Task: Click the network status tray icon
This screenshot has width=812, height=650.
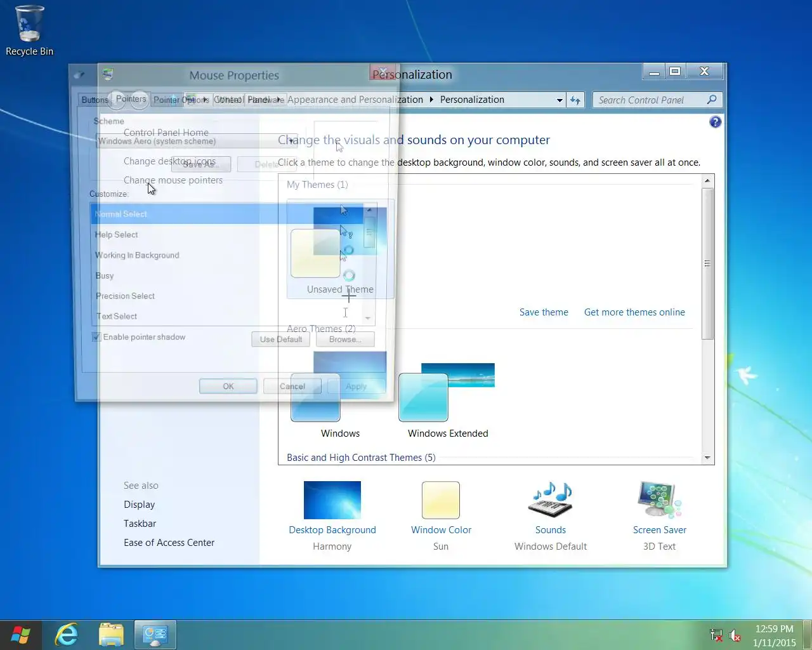Action: pyautogui.click(x=716, y=635)
